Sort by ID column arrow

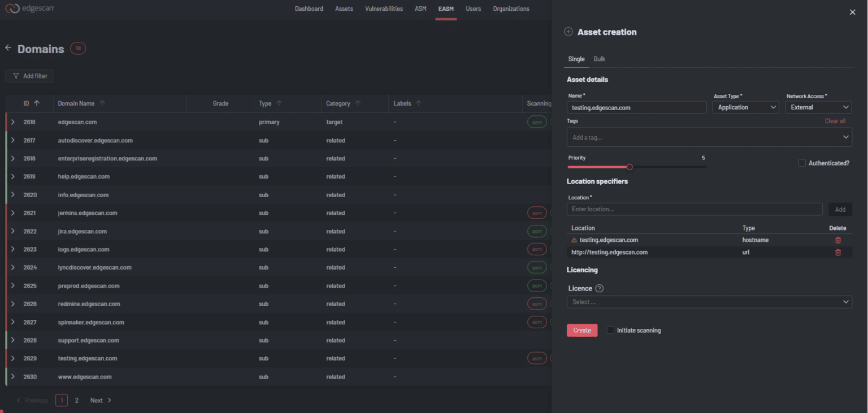coord(37,103)
